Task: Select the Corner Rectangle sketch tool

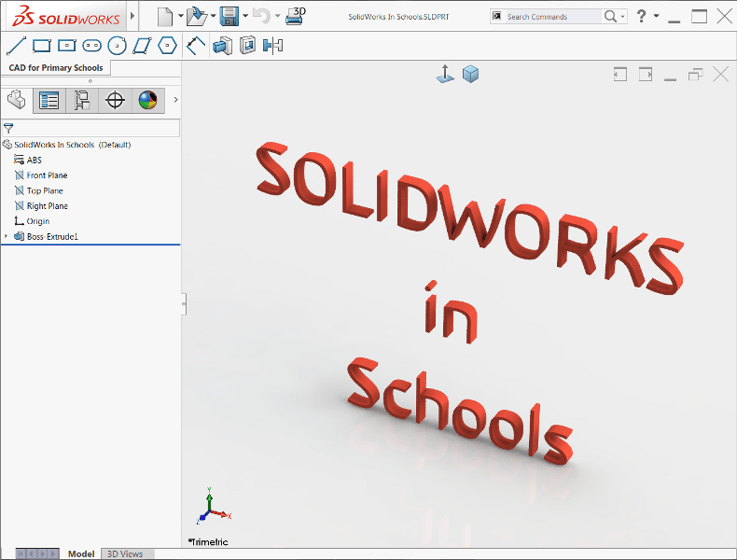Action: pos(41,45)
